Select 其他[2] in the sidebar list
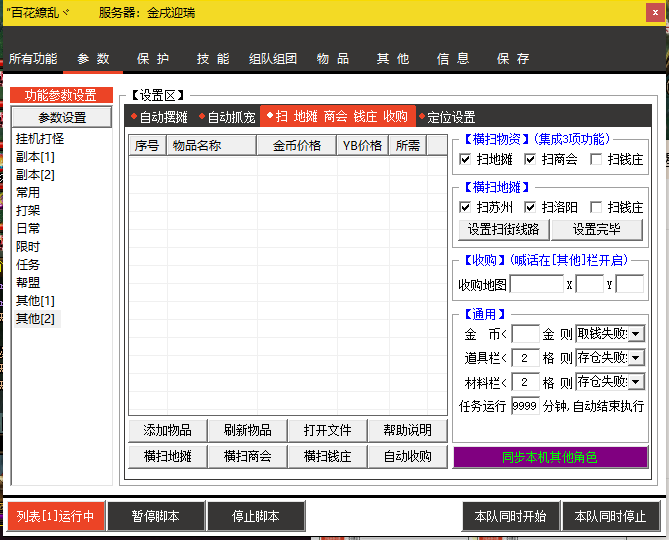The image size is (669, 540). click(x=35, y=318)
